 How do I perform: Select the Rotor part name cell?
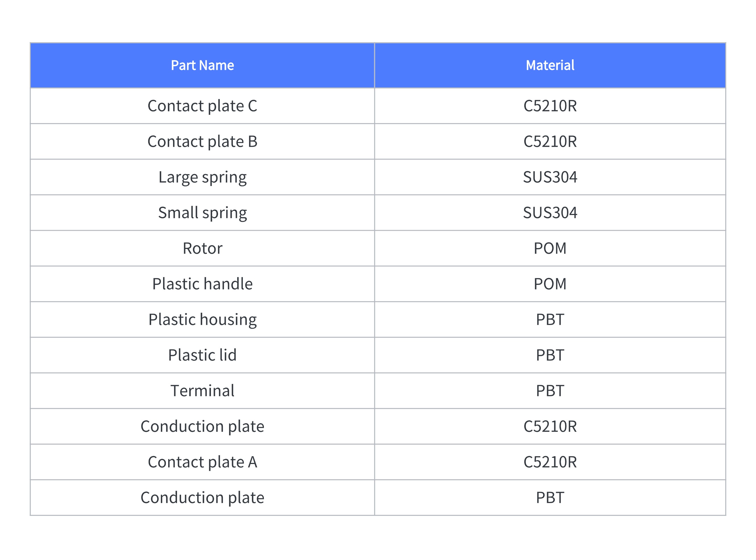pyautogui.click(x=202, y=248)
